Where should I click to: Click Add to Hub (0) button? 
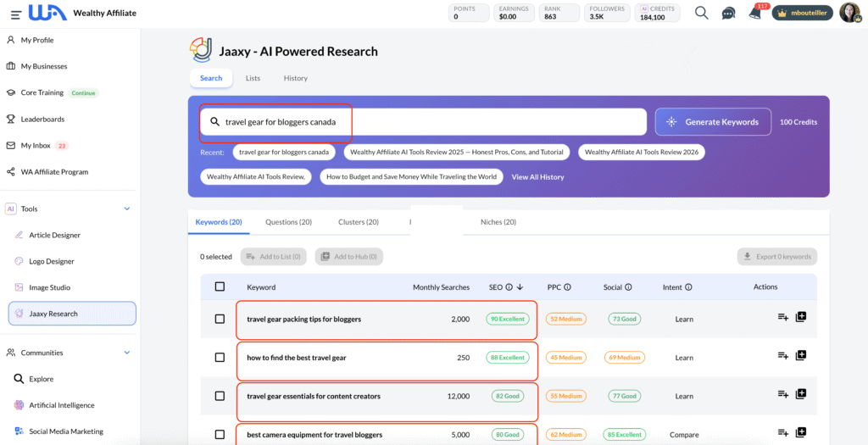pos(349,256)
